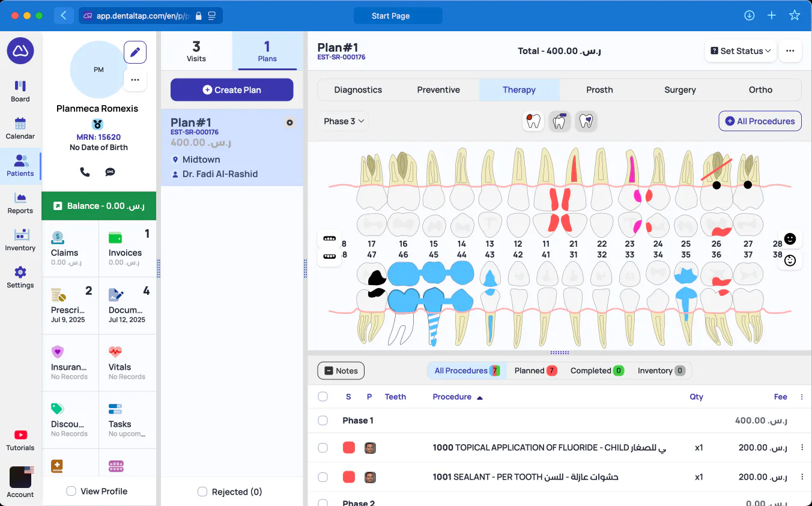Click the Notes button
812x506 pixels.
pos(341,371)
